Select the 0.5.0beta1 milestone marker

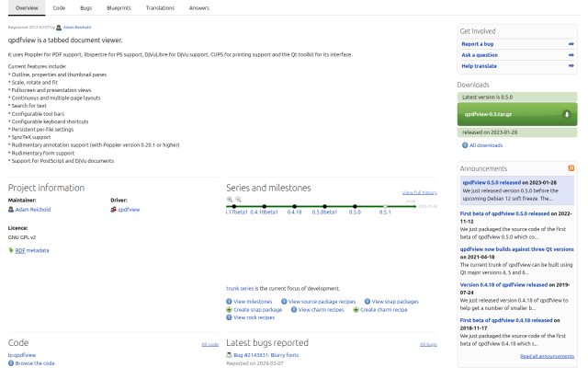click(324, 206)
